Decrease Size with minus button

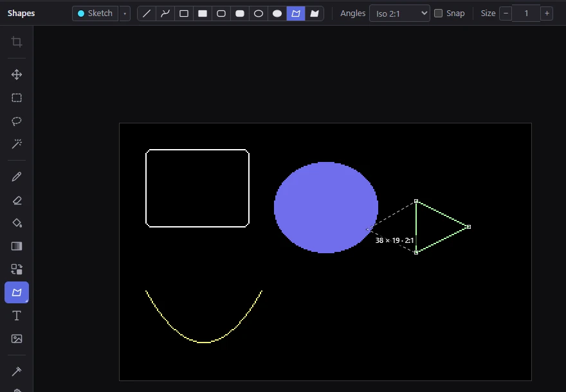pos(506,13)
